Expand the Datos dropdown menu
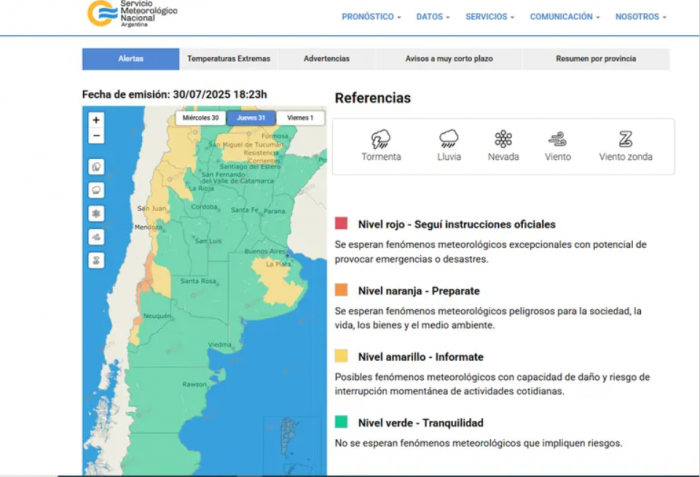 (x=433, y=17)
